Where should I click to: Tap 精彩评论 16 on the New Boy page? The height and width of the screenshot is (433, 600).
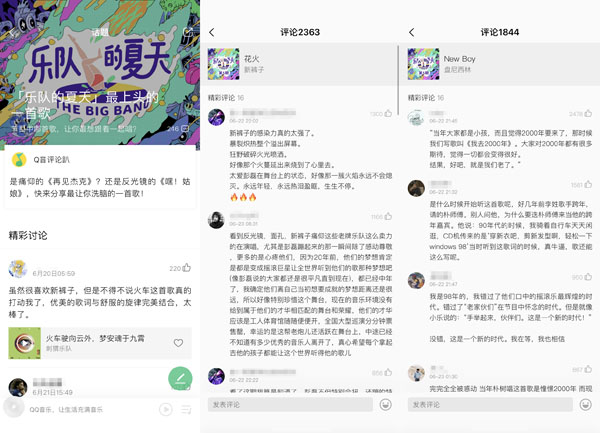click(426, 98)
